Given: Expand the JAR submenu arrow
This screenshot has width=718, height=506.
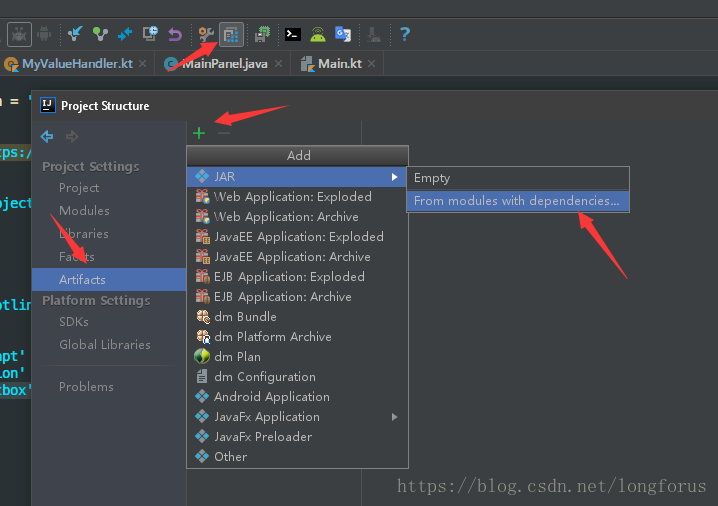Looking at the screenshot, I should tap(394, 177).
